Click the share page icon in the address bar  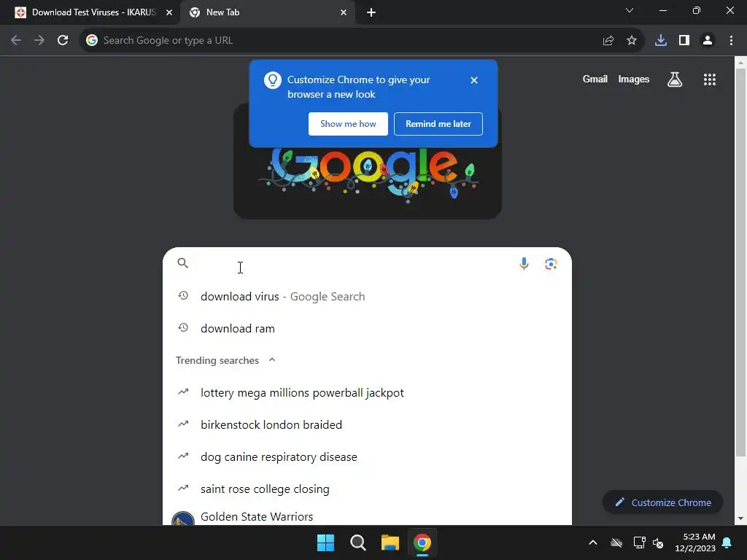click(608, 41)
